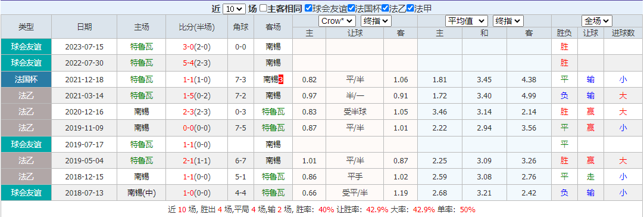The image size is (644, 217).
Task: Open the 终指 dropdown next to 平均值
Action: (508, 21)
